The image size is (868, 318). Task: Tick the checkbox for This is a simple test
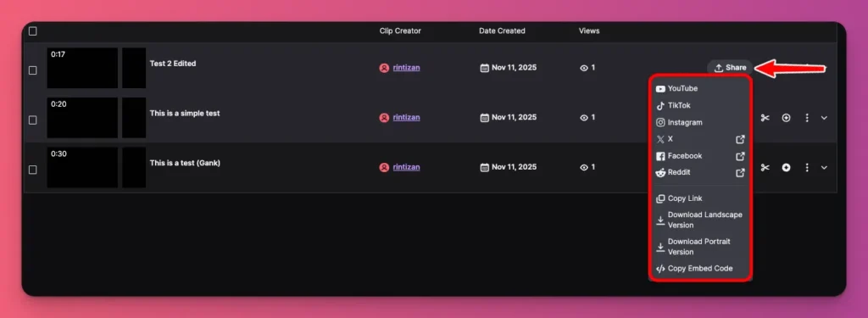click(33, 120)
